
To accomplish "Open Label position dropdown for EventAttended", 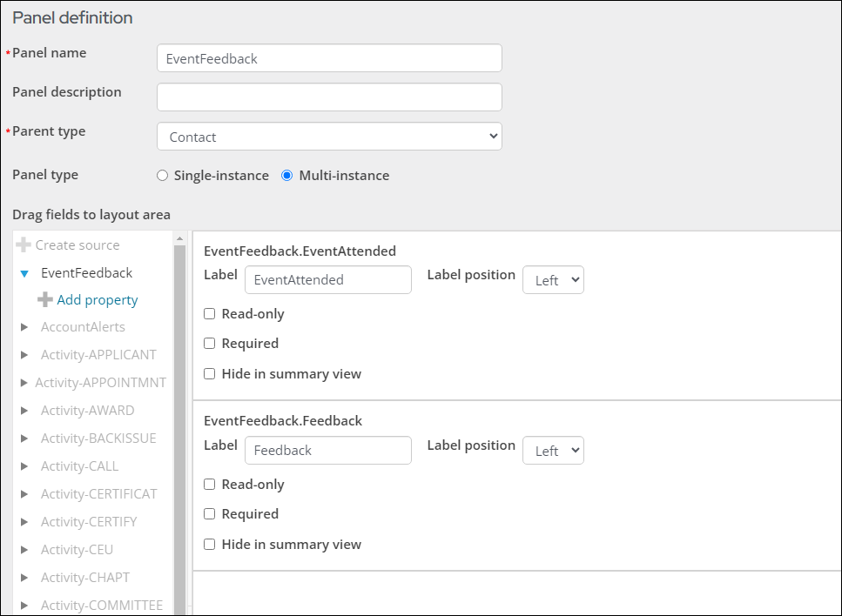I will tap(553, 280).
